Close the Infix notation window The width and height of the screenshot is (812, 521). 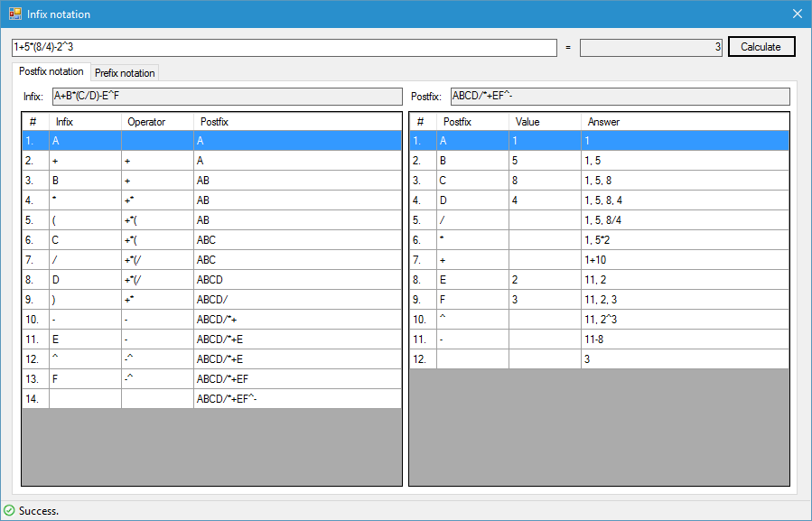click(797, 14)
